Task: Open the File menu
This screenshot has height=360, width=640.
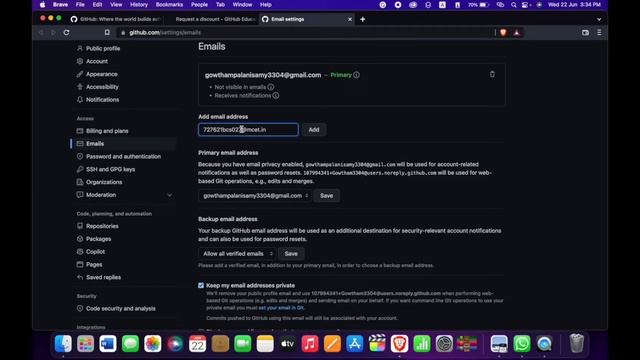Action: (80, 5)
